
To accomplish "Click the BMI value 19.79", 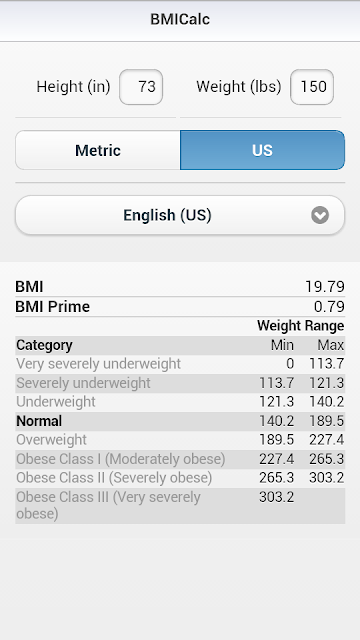I will click(325, 287).
